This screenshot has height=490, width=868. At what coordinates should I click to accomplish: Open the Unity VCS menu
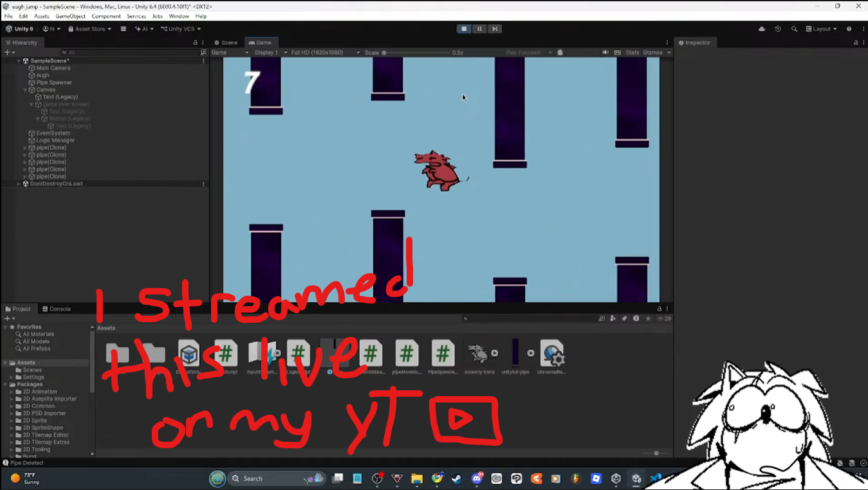pos(180,29)
